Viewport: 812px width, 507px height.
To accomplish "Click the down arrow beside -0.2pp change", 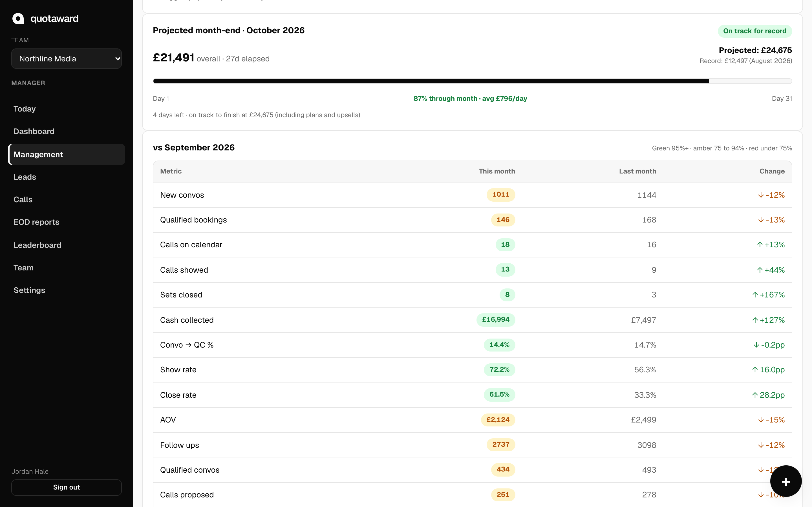I will tap(756, 345).
